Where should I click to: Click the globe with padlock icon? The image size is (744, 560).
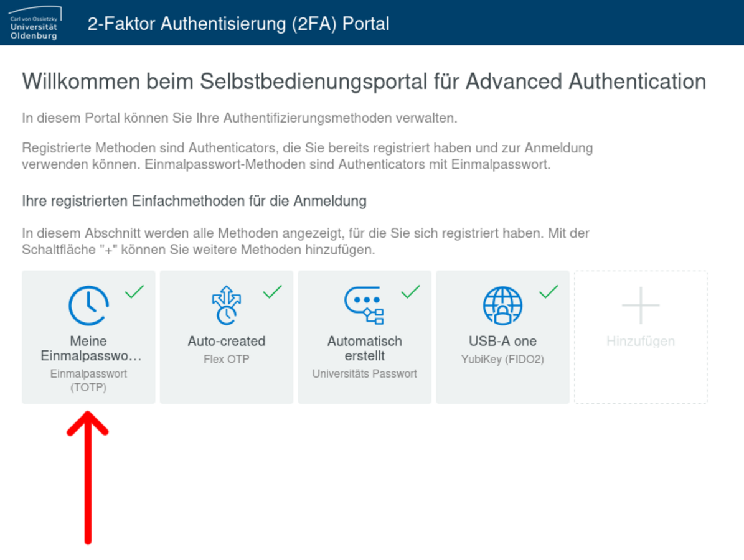[502, 306]
